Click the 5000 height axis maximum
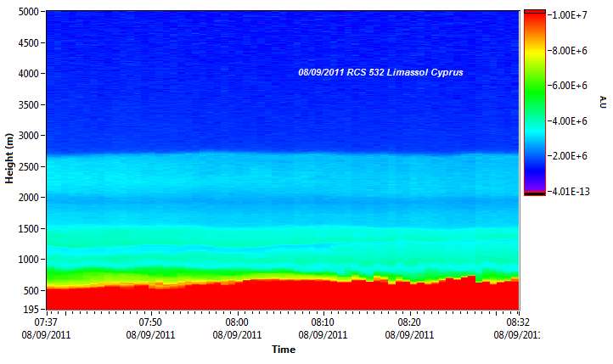Screen dimensions: 613x364 [x=27, y=12]
